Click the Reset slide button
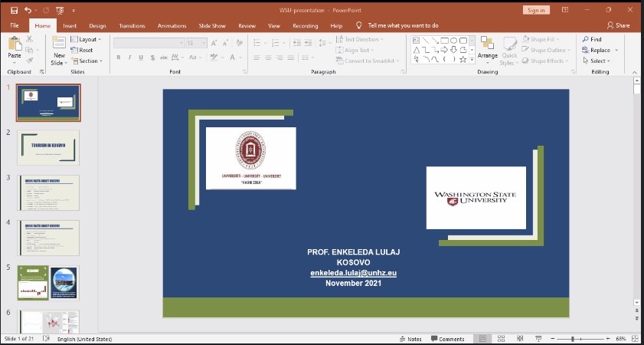 point(82,50)
